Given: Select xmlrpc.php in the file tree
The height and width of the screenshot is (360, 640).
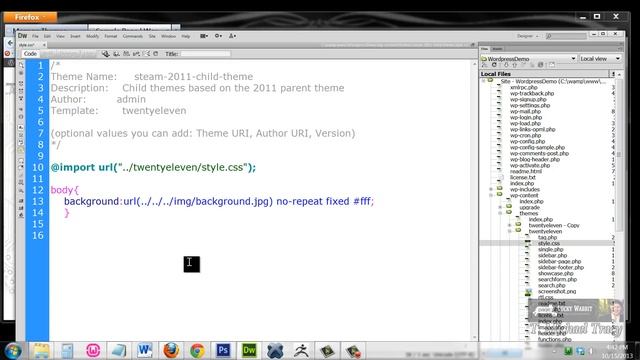Looking at the screenshot, I should (523, 87).
